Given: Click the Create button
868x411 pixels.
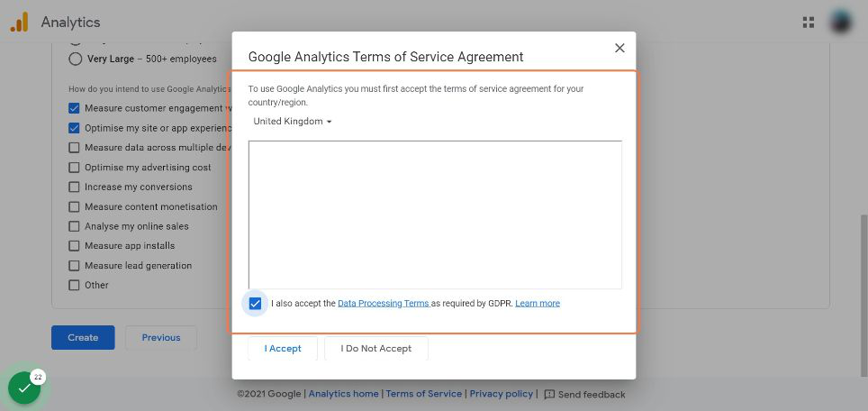Looking at the screenshot, I should coord(83,338).
